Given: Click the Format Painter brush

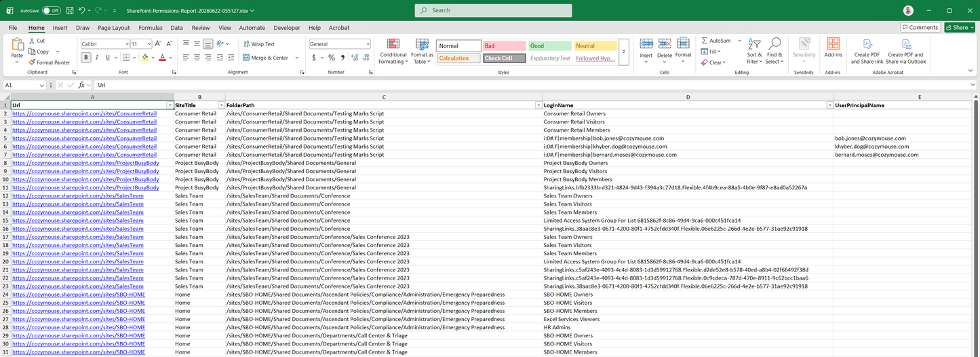Looking at the screenshot, I should pyautogui.click(x=32, y=62).
